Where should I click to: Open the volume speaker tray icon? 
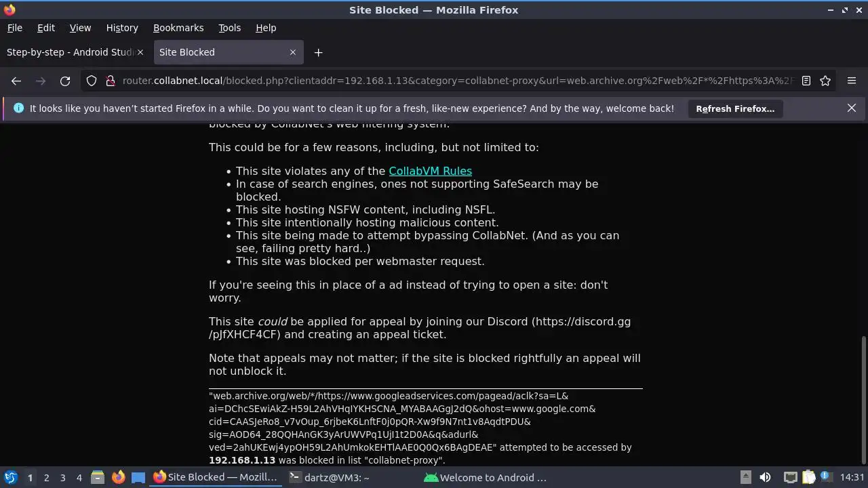[765, 477]
